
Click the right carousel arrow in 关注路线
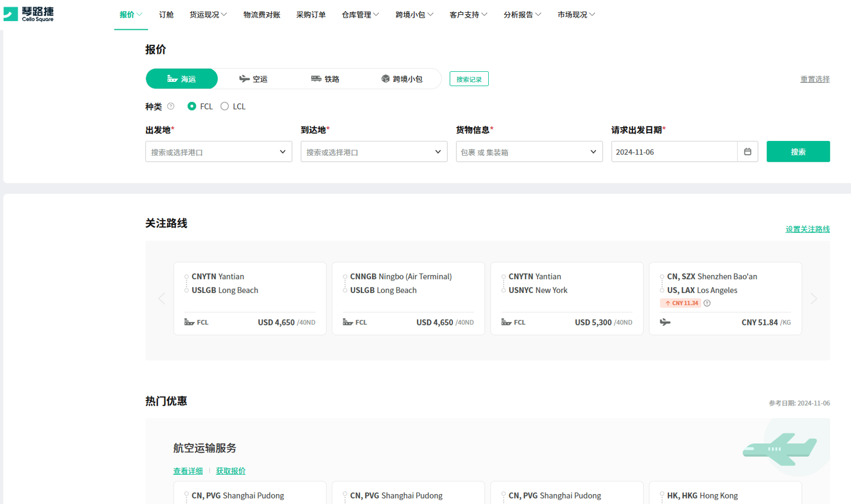[x=814, y=298]
